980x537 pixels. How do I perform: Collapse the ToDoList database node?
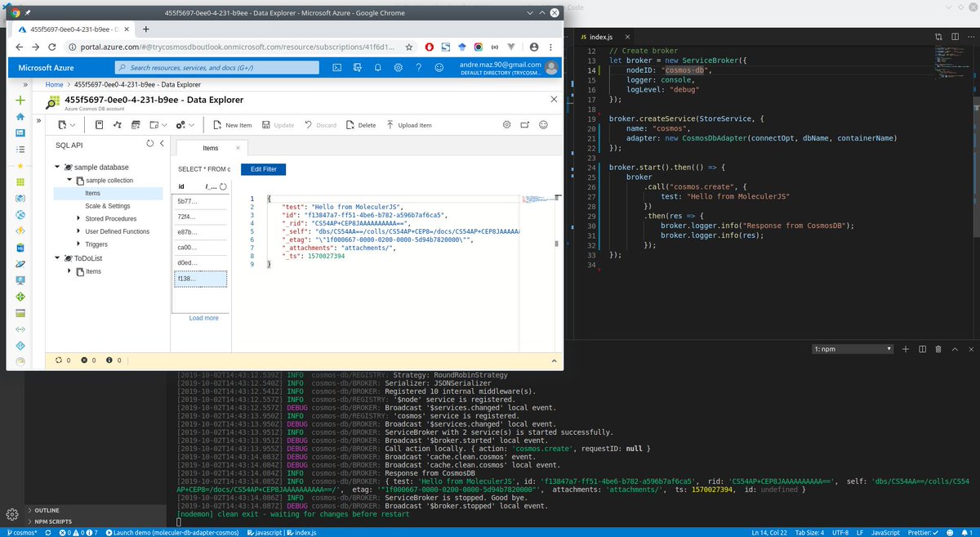(x=58, y=258)
